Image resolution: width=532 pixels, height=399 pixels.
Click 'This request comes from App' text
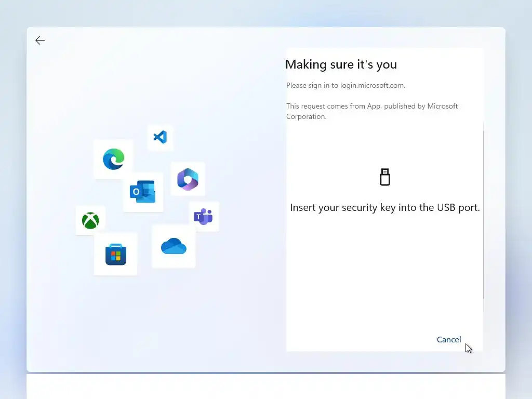334,106
